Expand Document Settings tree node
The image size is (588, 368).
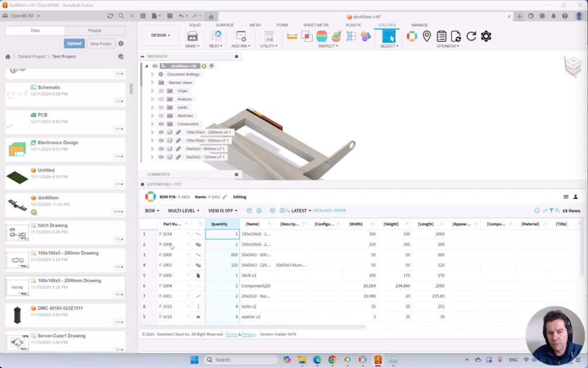click(x=152, y=74)
